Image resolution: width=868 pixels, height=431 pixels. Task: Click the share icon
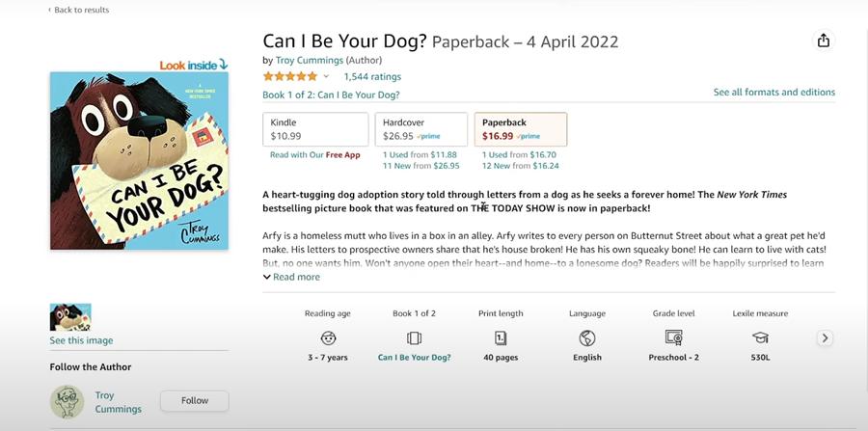click(823, 40)
